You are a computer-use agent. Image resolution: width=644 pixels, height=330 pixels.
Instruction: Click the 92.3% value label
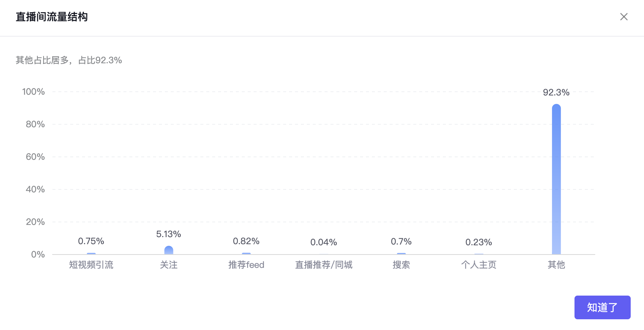pos(556,92)
